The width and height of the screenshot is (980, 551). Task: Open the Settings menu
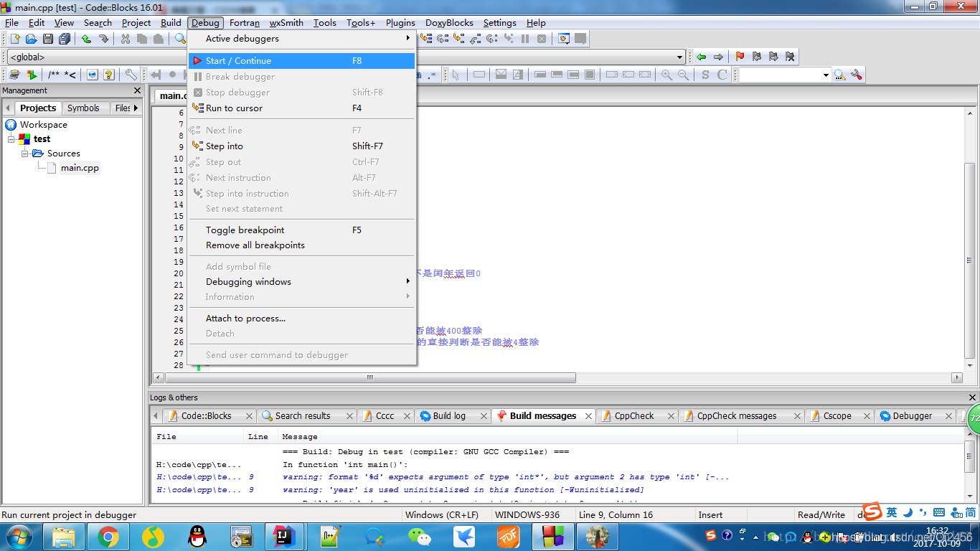coord(499,23)
